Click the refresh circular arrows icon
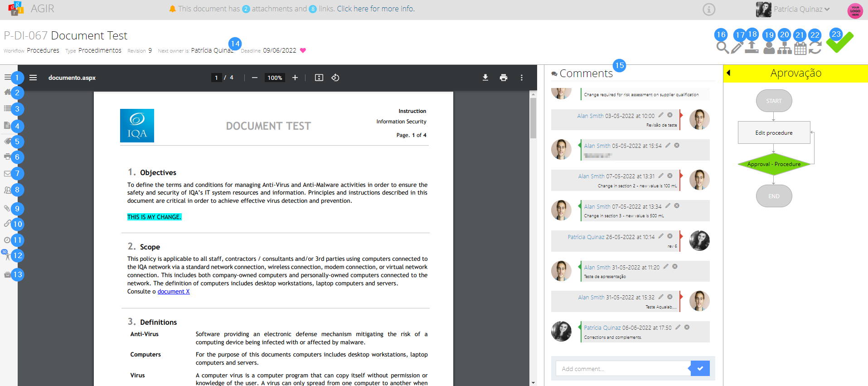Viewport: 868px width, 386px height. [x=815, y=48]
